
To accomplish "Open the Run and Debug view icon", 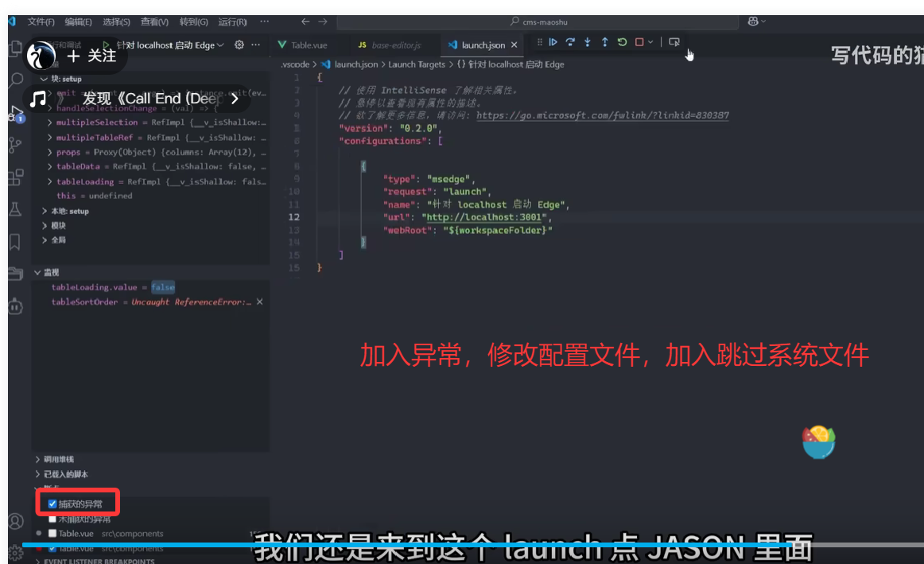I will click(x=16, y=113).
